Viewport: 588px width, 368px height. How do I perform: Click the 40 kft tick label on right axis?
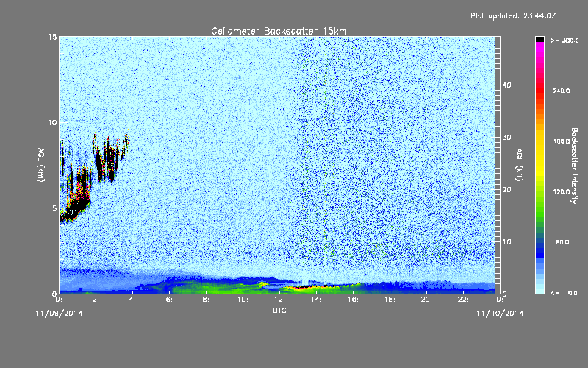506,85
